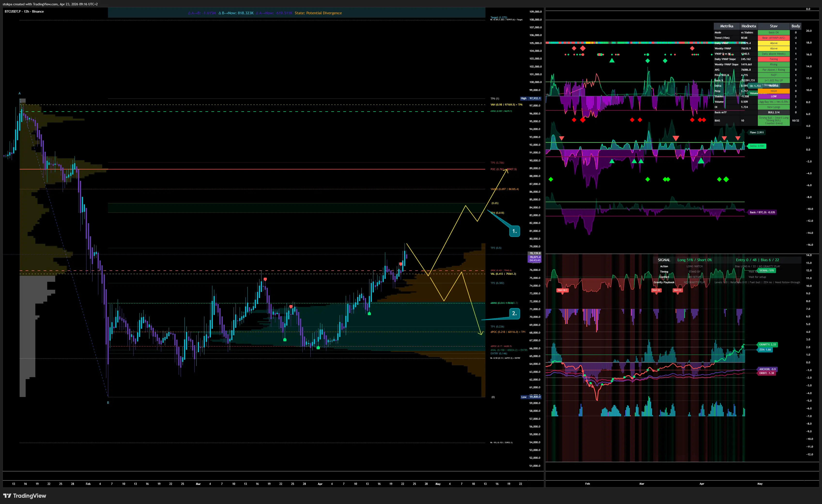Click the Low 59,800.0 price label

click(531, 397)
